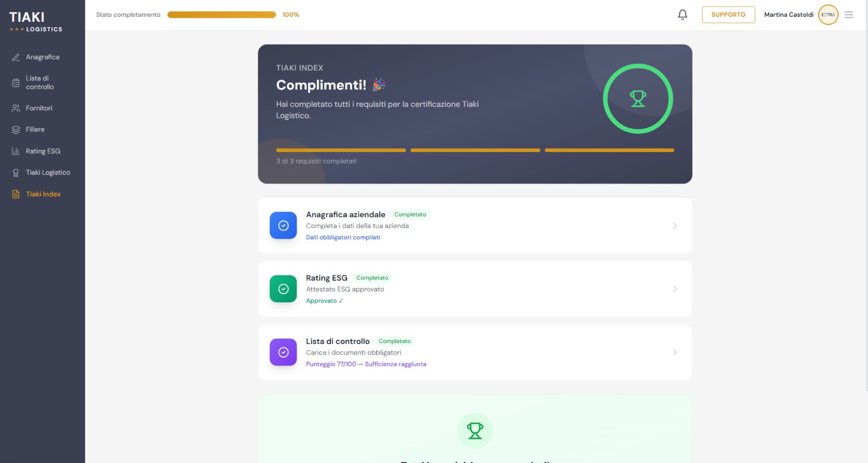Screen dimensions: 868x463
Task: Click the 'Dati obbligatori compilati' text
Action: click(x=343, y=237)
